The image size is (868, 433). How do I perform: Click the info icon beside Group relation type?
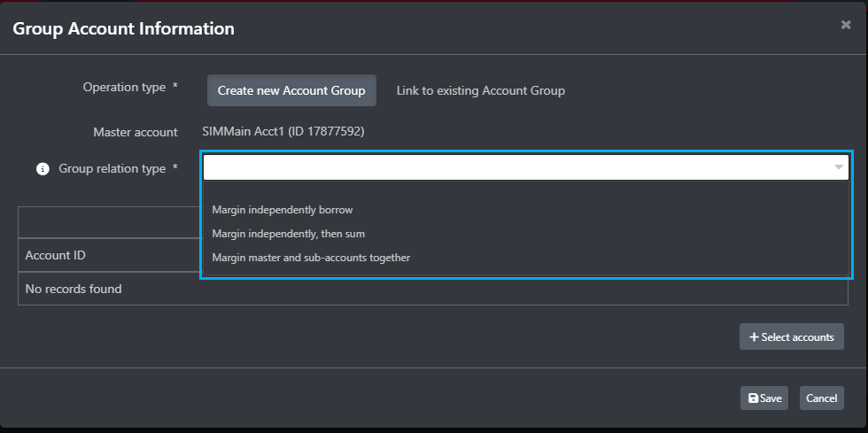[x=43, y=169]
